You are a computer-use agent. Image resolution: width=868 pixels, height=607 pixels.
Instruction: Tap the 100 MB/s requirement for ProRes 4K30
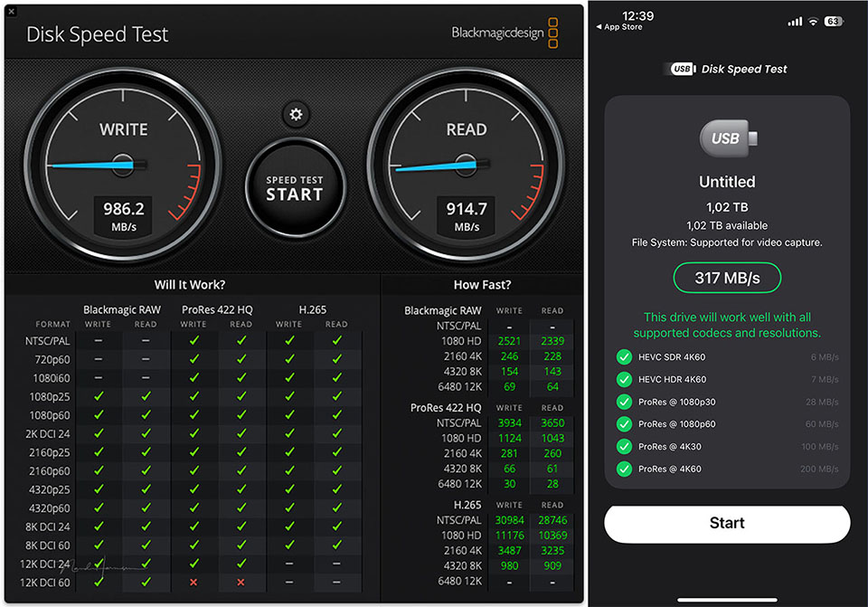click(x=820, y=447)
